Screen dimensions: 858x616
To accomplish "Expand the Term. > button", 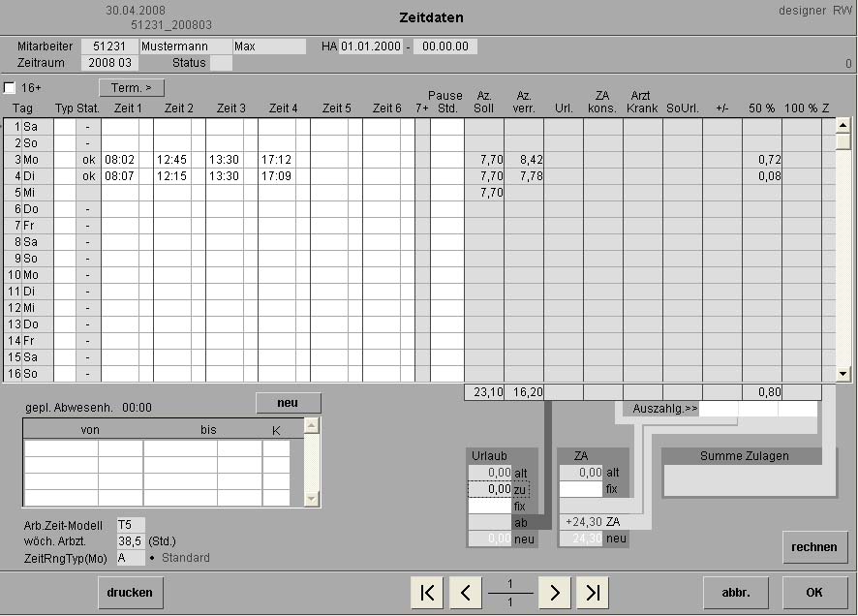I will 132,88.
